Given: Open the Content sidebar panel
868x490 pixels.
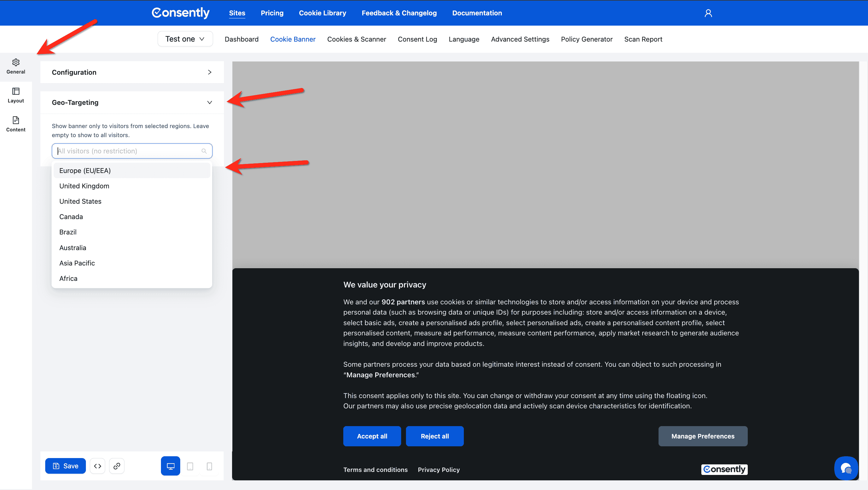Looking at the screenshot, I should pyautogui.click(x=15, y=124).
